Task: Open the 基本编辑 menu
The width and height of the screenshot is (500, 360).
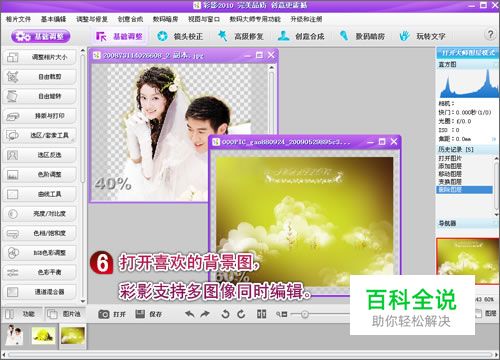Action: (x=53, y=19)
